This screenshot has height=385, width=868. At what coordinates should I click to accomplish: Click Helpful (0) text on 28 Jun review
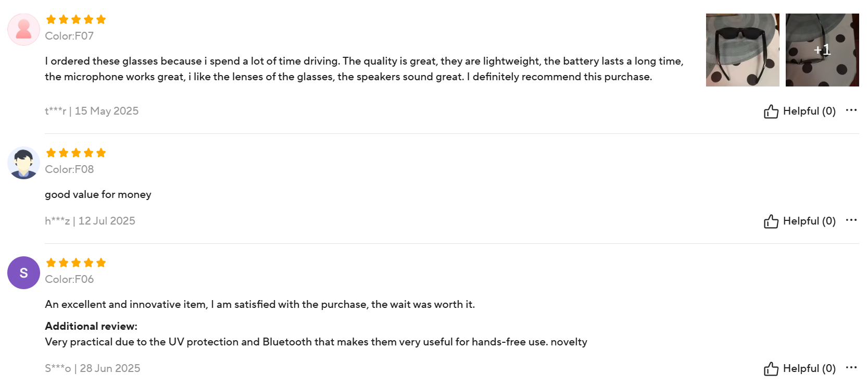(809, 368)
